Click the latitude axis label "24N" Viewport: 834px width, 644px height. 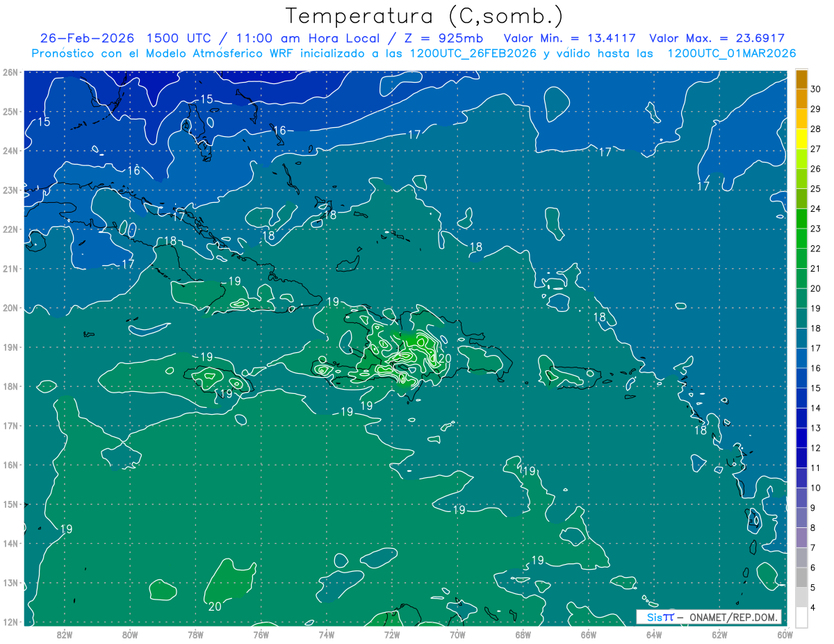10,151
